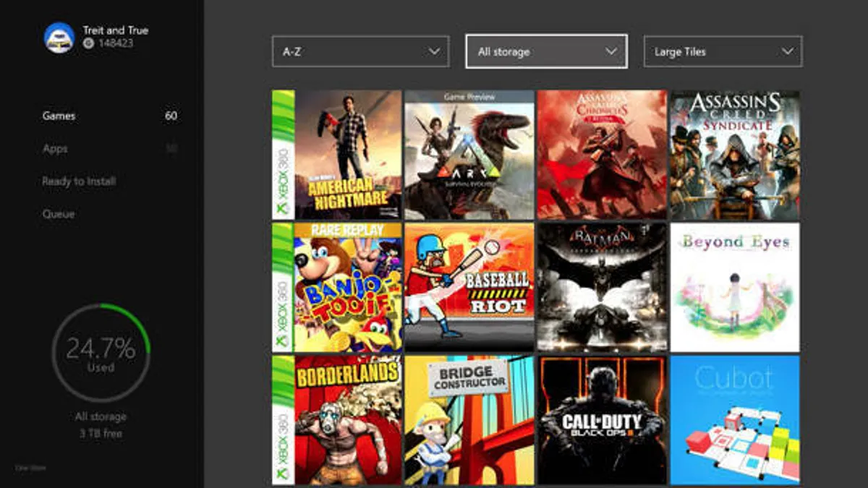Open the A-Z sort dropdown
This screenshot has height=488, width=868.
360,51
